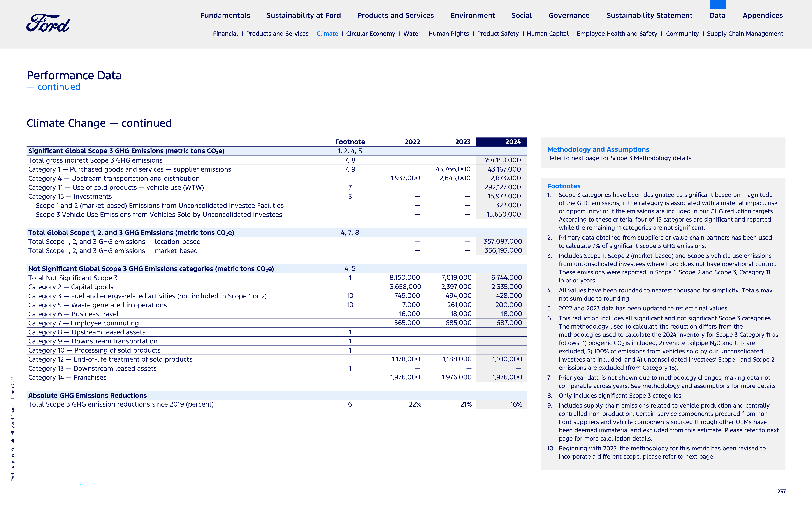Image resolution: width=812 pixels, height=508 pixels.
Task: Click the 2024 reduction value 16%
Action: 516,404
